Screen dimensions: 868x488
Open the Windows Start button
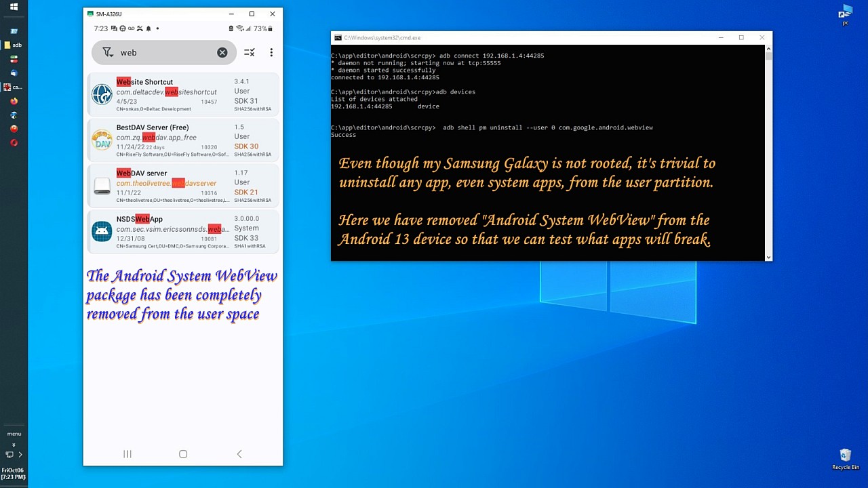click(x=14, y=7)
